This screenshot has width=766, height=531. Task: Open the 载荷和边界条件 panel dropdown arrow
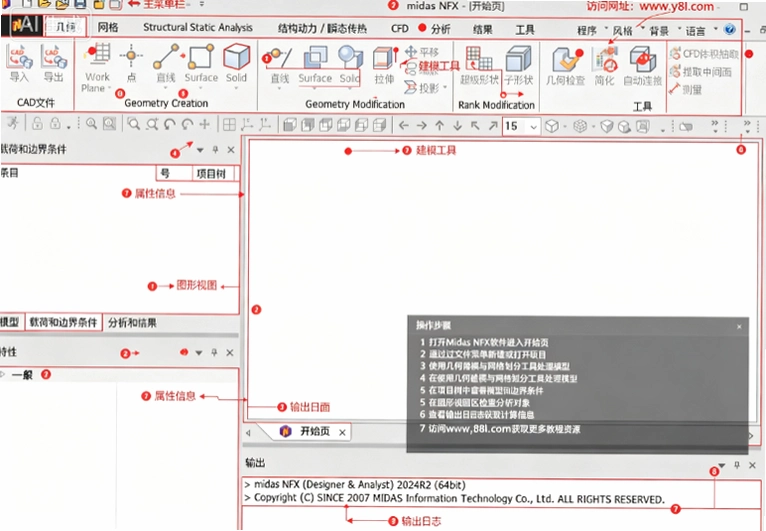(x=200, y=150)
